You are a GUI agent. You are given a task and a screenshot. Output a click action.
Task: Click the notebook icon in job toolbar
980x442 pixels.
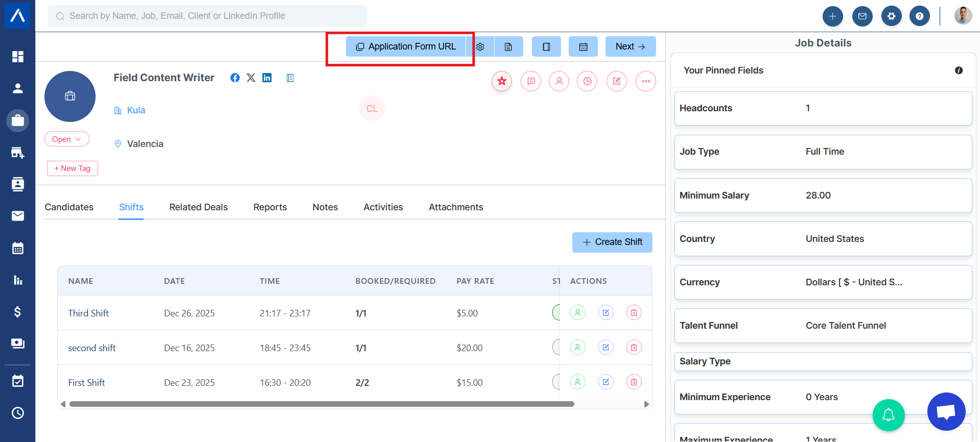[x=546, y=46]
